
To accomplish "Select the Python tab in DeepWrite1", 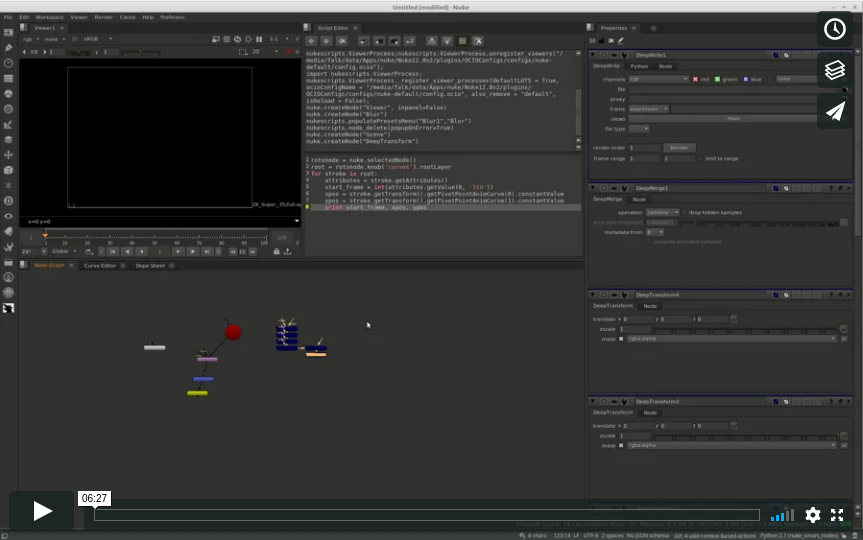I will pos(639,66).
